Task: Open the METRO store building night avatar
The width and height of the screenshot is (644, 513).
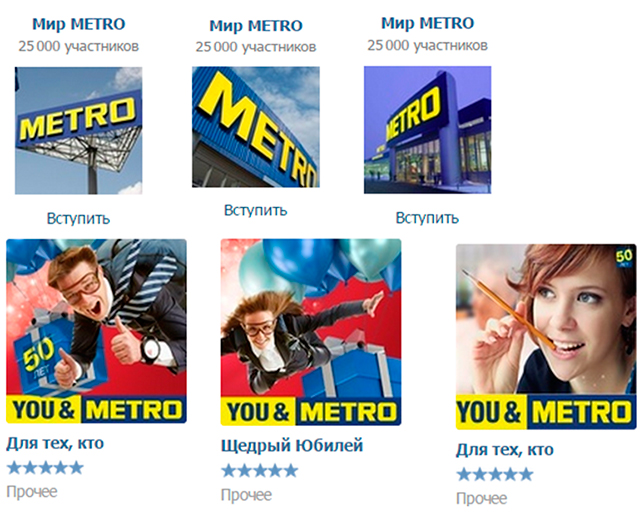Action: (428, 129)
